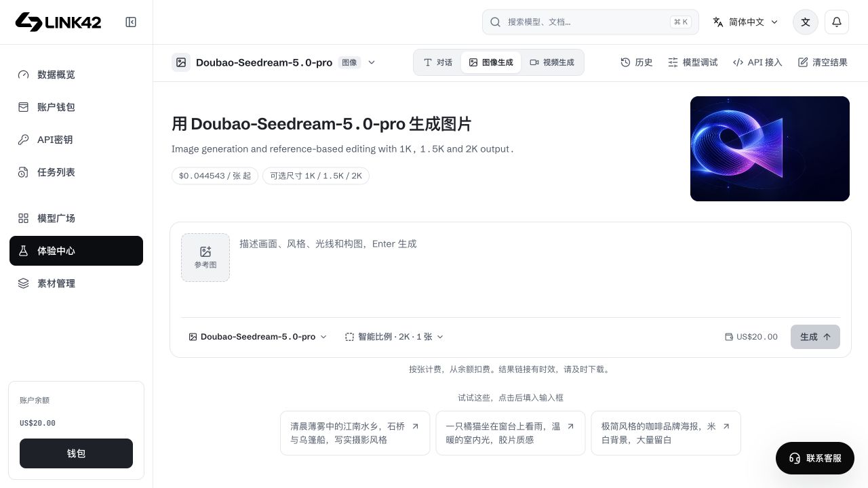Expand the Doubao-Seedream-5.0-pro header model selector
This screenshot has width=868, height=488.
[x=274, y=62]
